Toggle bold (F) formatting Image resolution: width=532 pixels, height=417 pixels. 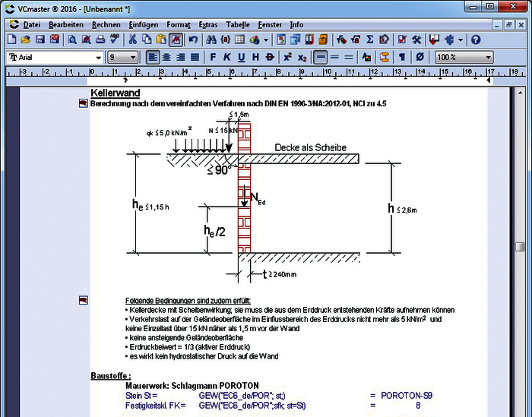click(x=213, y=57)
